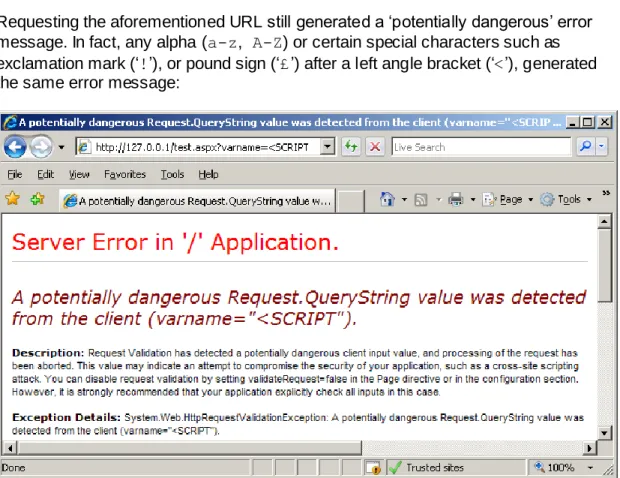Open the zoom level dropdown arrow

click(590, 468)
